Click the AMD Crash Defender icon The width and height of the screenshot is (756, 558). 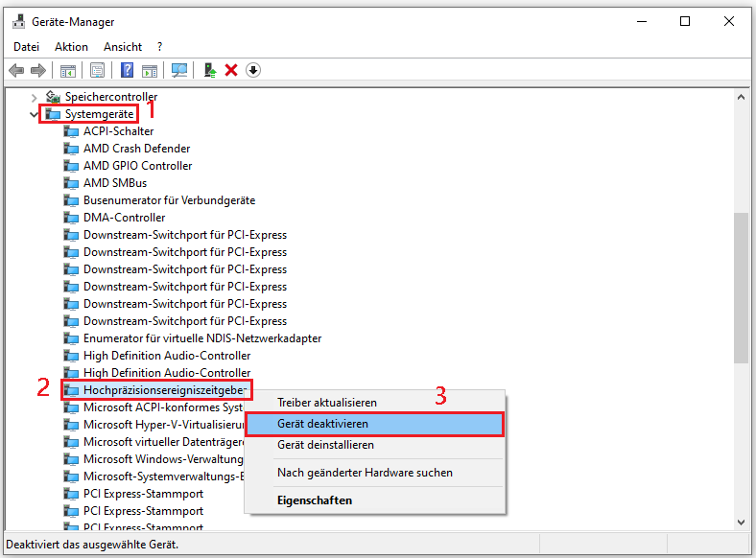pyautogui.click(x=71, y=149)
